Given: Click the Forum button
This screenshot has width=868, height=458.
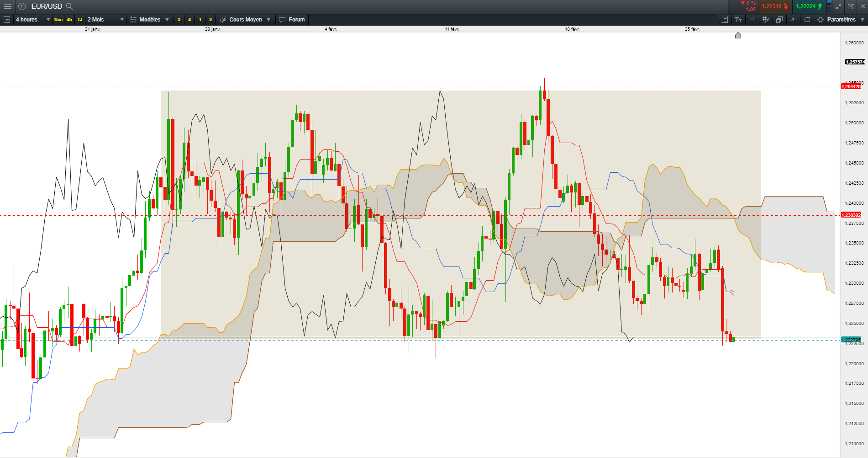Looking at the screenshot, I should pyautogui.click(x=292, y=20).
